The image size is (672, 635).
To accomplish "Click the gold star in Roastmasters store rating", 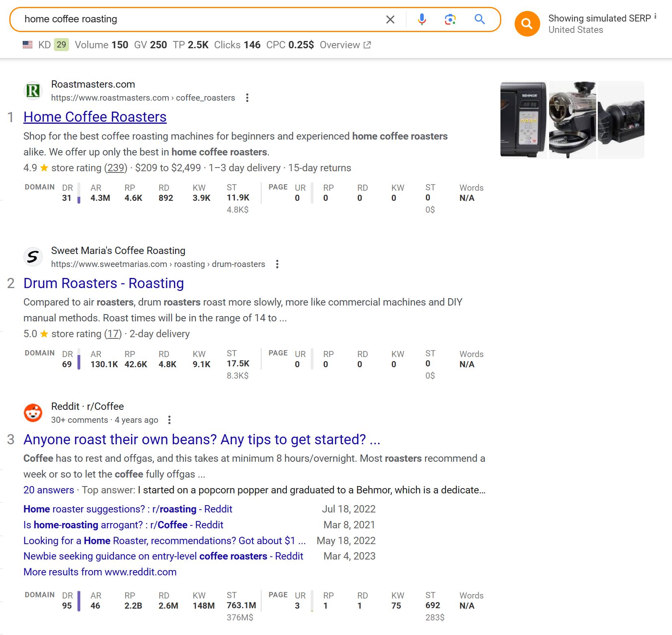I will click(44, 168).
